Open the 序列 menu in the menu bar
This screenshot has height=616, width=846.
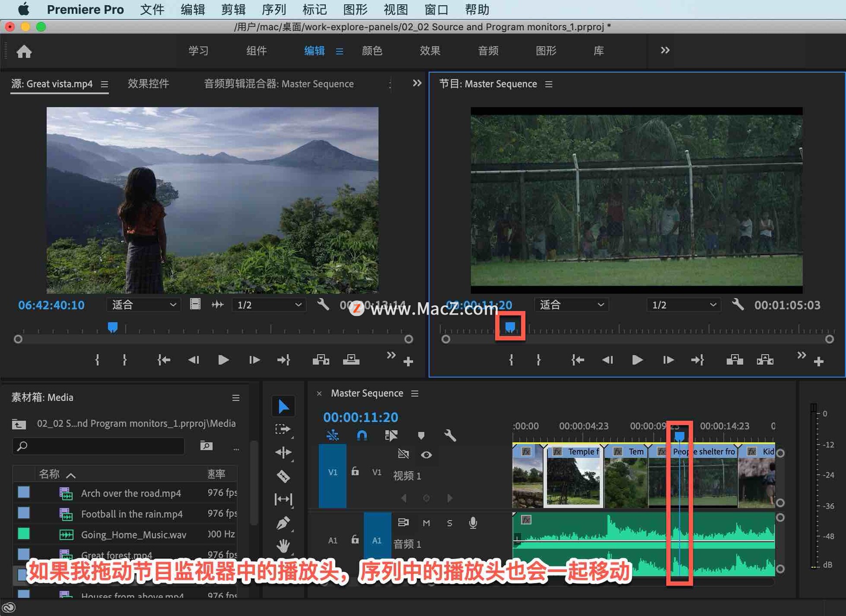[274, 9]
